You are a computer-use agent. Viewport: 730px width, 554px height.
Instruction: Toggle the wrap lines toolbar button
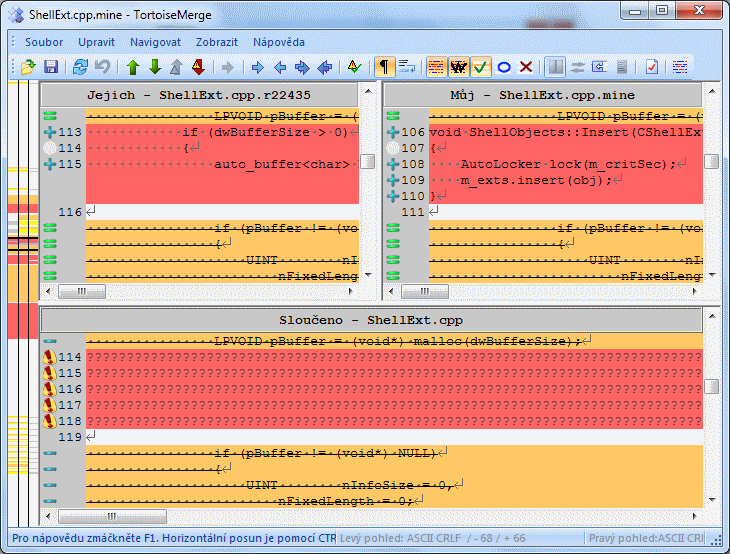[406, 67]
